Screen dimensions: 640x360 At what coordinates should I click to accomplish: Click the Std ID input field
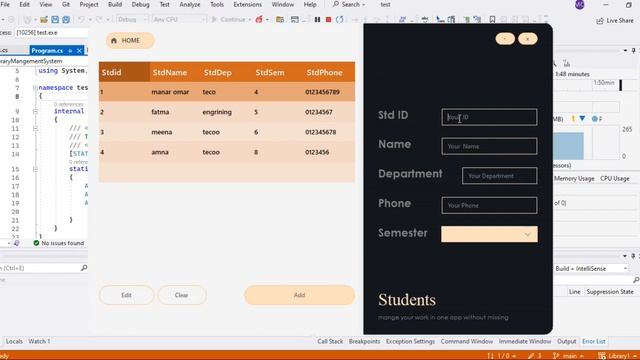tap(489, 117)
